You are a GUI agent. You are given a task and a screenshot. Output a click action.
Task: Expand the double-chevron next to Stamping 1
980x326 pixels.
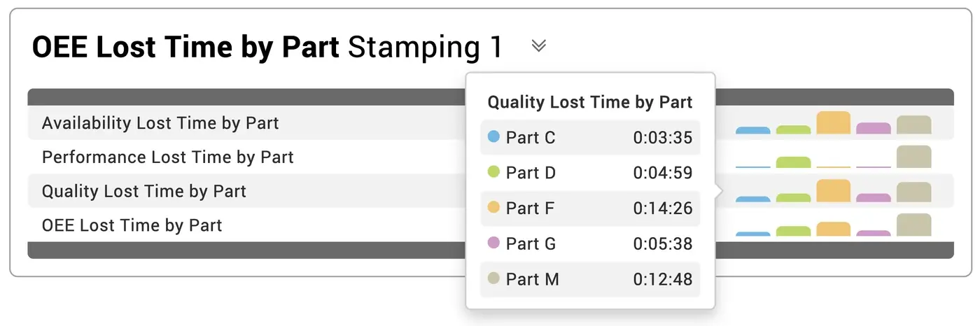(538, 46)
